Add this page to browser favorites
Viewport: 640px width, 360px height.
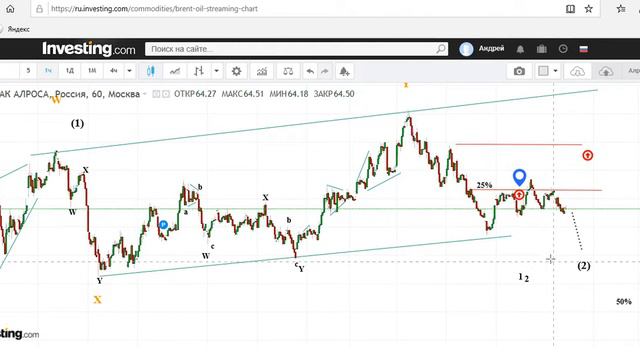coord(589,9)
